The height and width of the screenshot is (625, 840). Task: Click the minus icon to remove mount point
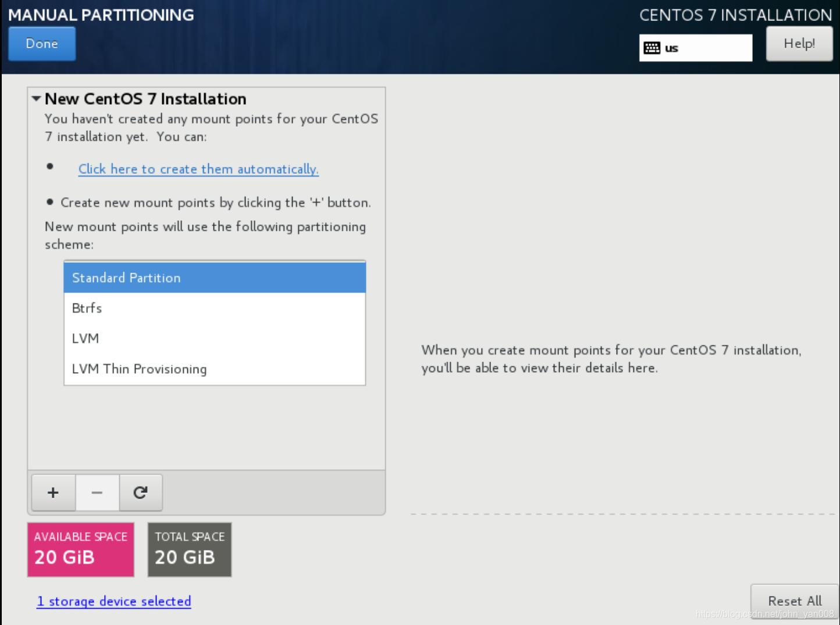(x=97, y=492)
